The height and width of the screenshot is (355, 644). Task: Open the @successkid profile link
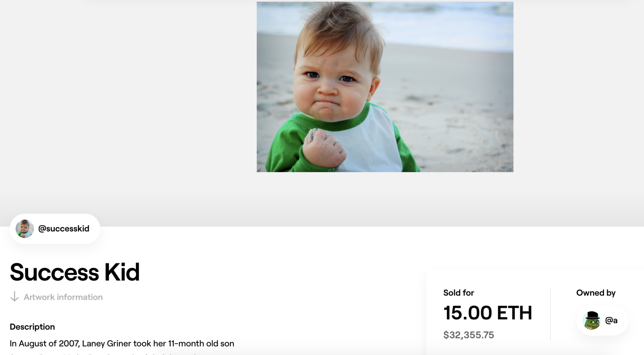(64, 229)
